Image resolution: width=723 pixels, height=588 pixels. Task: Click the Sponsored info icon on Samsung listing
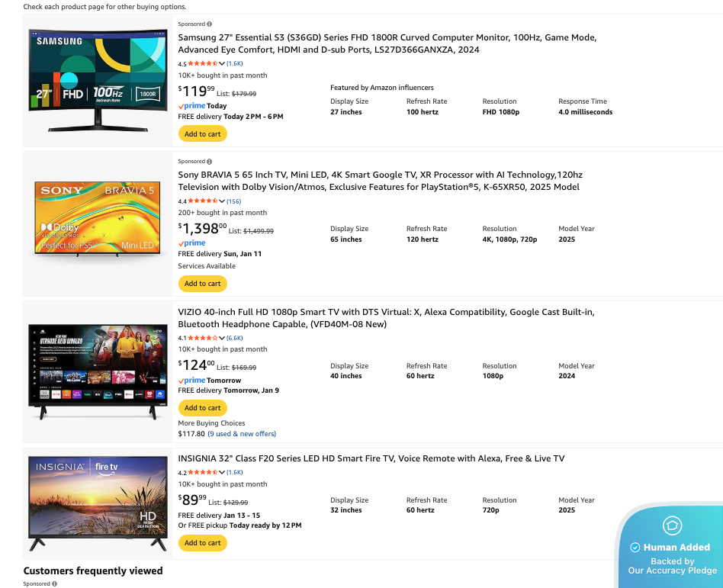210,24
